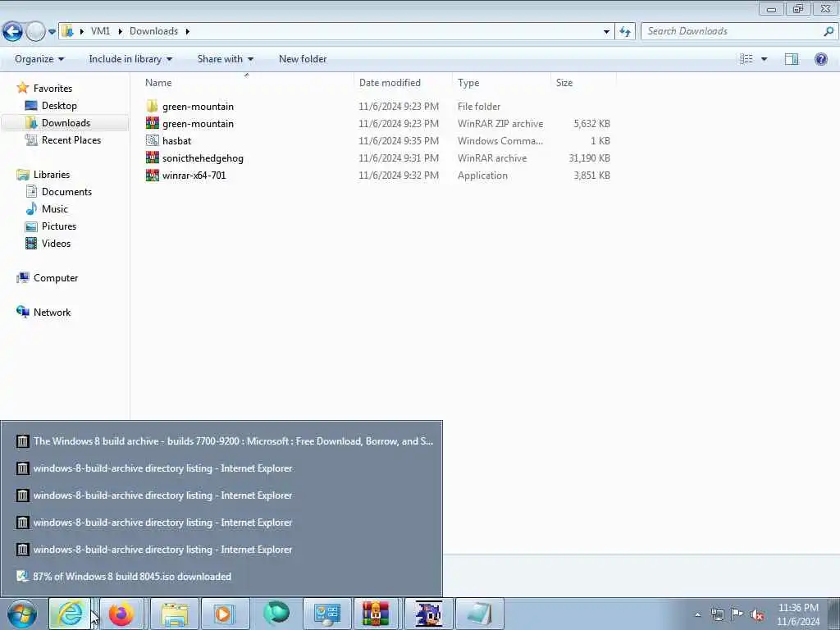Open Network in navigation pane
Image resolution: width=840 pixels, height=630 pixels.
pos(52,313)
